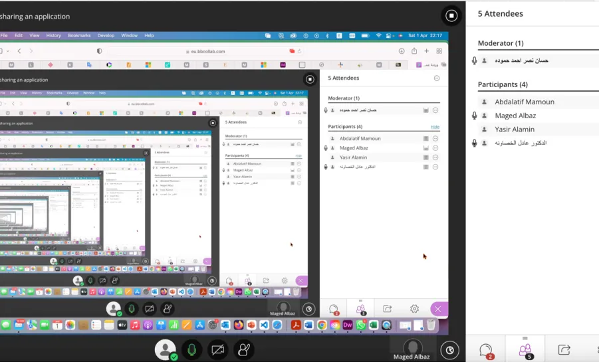
Task: Open attendee controls for inner Yasir Alamin
Action: pyautogui.click(x=435, y=157)
